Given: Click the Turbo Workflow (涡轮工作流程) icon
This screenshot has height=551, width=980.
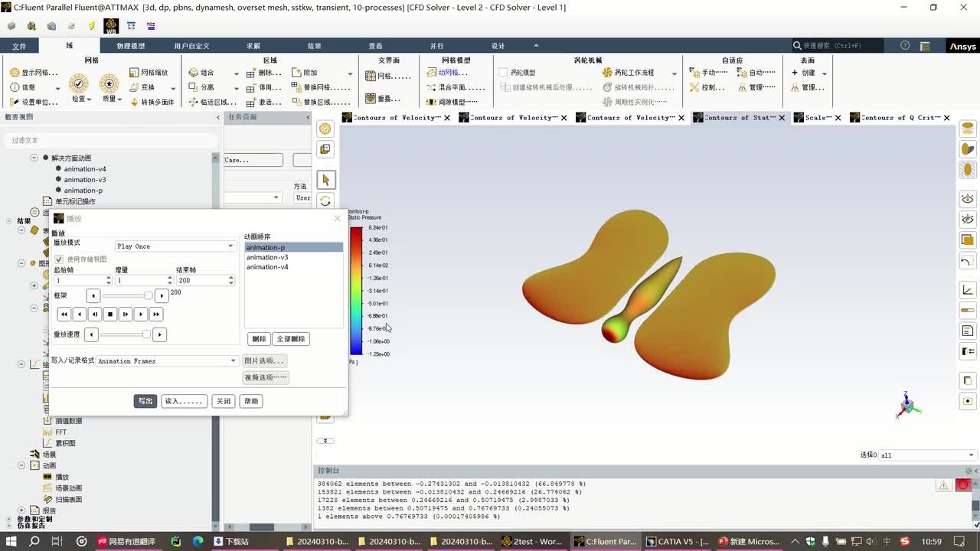Looking at the screenshot, I should [608, 73].
